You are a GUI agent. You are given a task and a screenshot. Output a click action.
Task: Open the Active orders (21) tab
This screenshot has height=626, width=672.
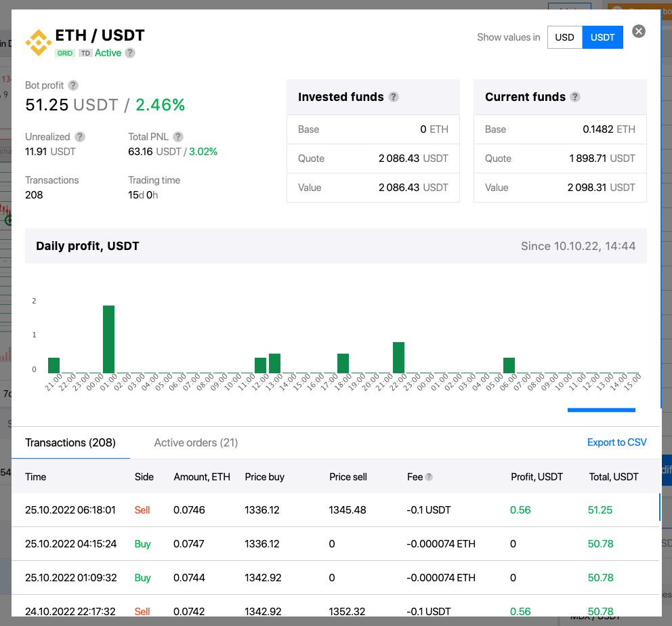click(196, 442)
